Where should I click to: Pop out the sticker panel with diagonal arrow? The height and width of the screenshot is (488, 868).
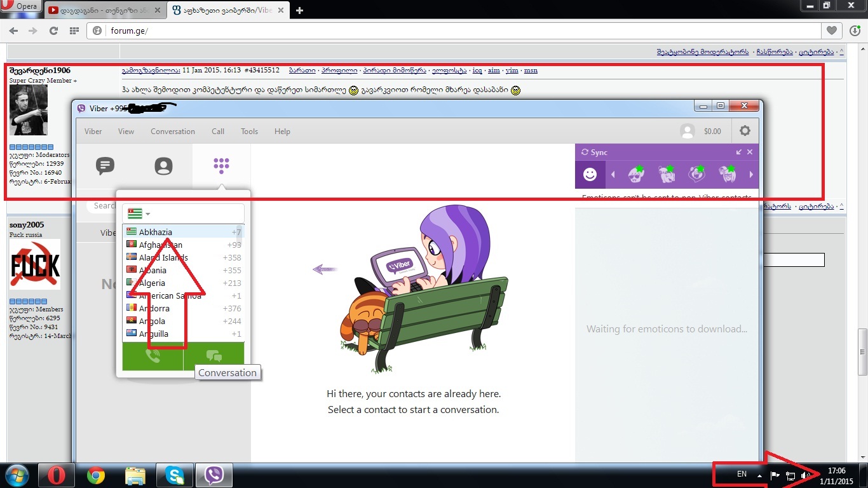pyautogui.click(x=739, y=152)
